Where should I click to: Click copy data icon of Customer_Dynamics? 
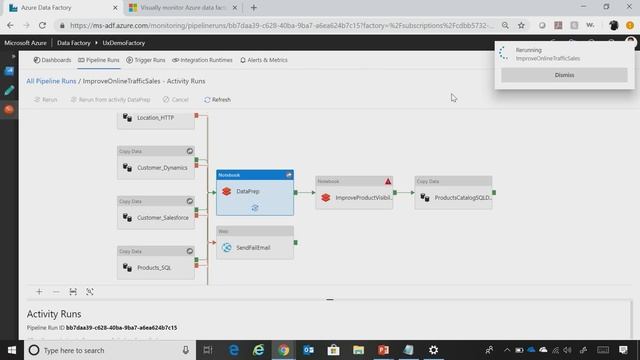[127, 168]
